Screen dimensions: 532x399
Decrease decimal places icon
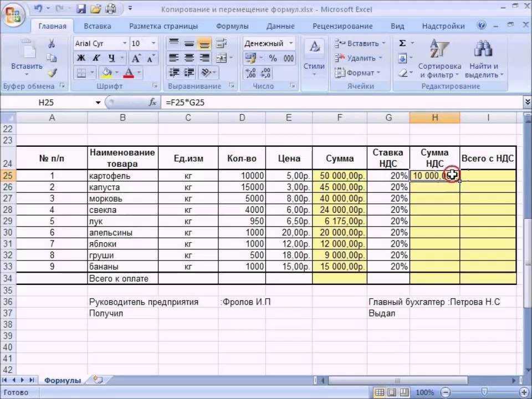click(265, 73)
